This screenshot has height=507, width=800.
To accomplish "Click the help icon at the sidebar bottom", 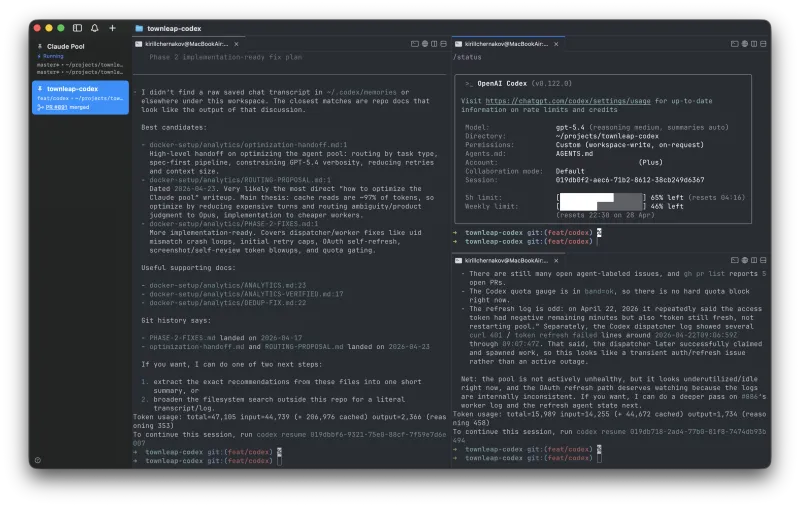I will [38, 460].
